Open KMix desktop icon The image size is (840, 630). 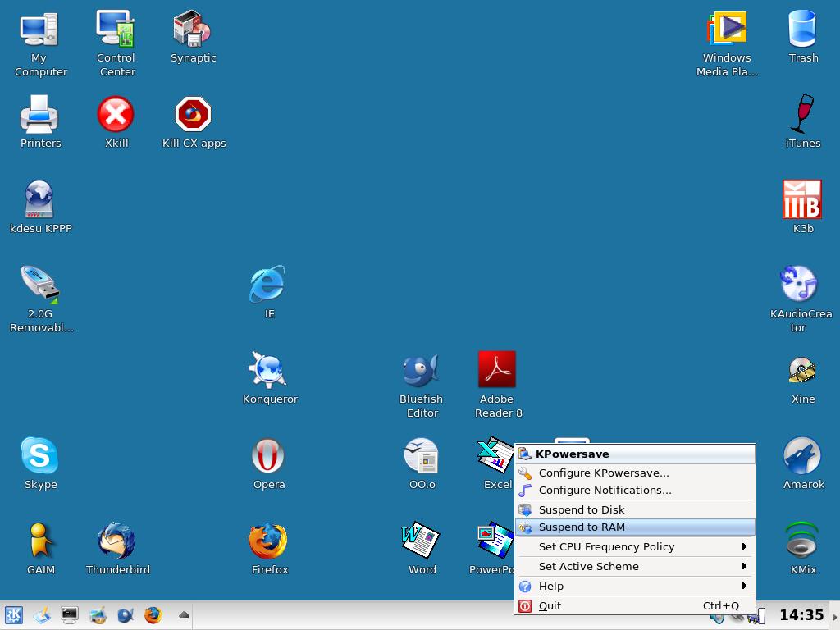coord(802,540)
